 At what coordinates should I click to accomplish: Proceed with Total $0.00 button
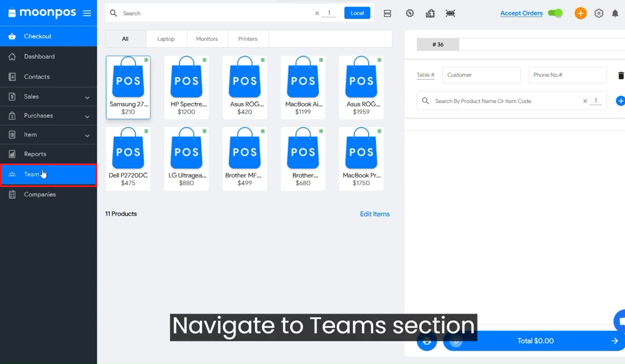tap(535, 341)
